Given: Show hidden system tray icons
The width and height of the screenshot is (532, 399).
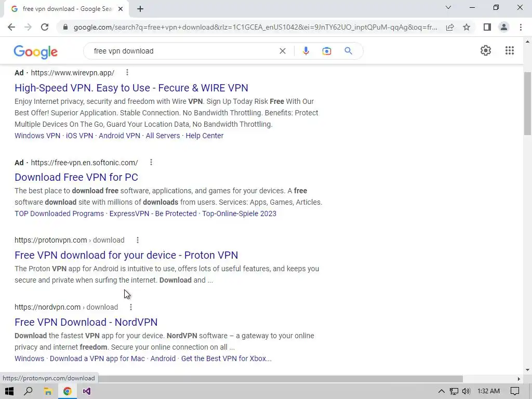Looking at the screenshot, I should pos(441,391).
